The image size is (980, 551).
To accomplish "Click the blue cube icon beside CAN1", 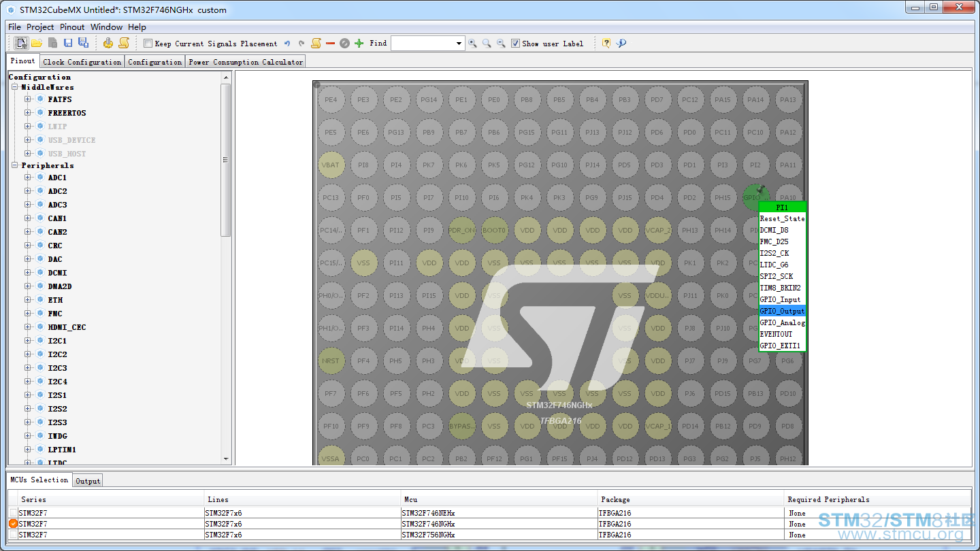I will coord(40,218).
